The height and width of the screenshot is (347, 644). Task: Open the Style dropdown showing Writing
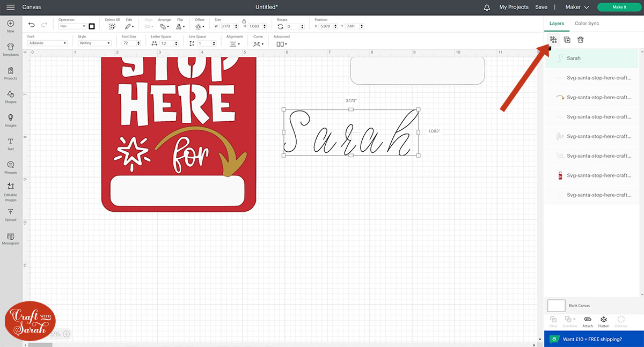(94, 43)
